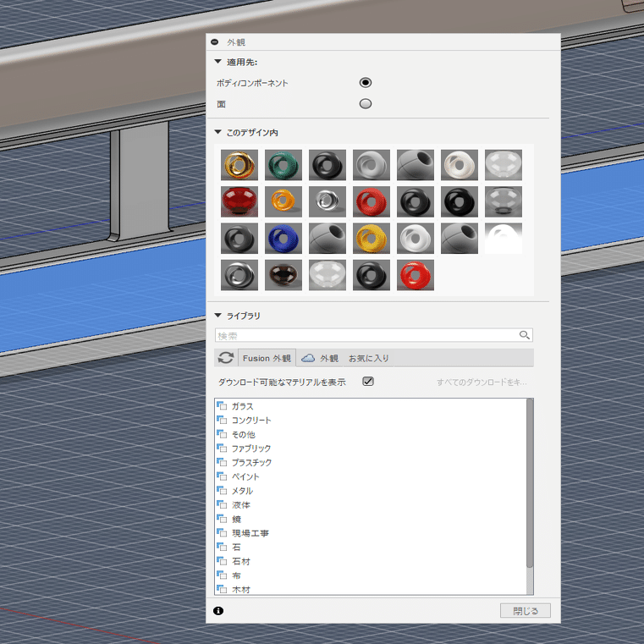Pick the dark red glass sphere swatch
This screenshot has height=644, width=644.
(239, 201)
